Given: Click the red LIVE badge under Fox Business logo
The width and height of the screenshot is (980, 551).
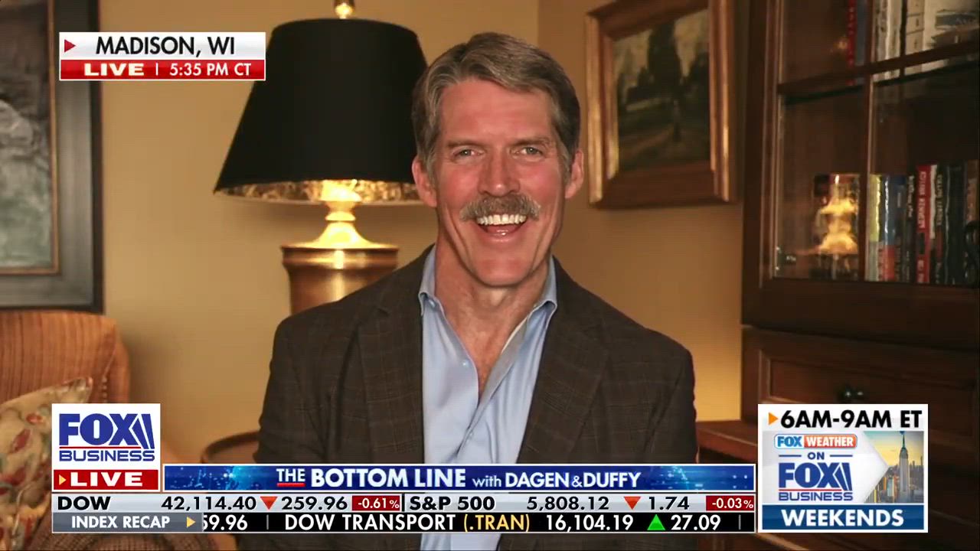Looking at the screenshot, I should point(106,480).
